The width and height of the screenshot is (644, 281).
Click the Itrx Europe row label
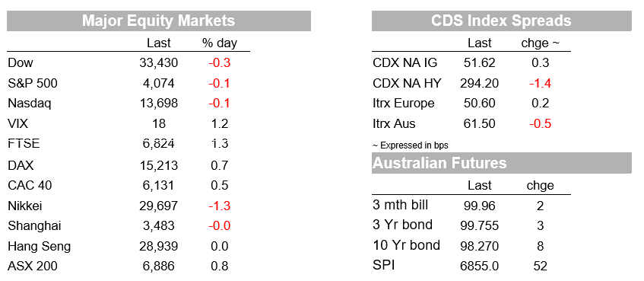click(403, 104)
